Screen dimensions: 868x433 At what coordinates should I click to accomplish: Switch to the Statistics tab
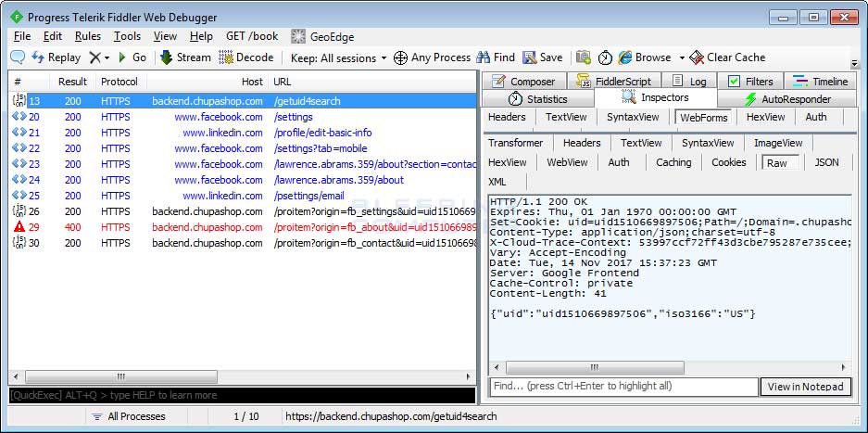(x=538, y=99)
